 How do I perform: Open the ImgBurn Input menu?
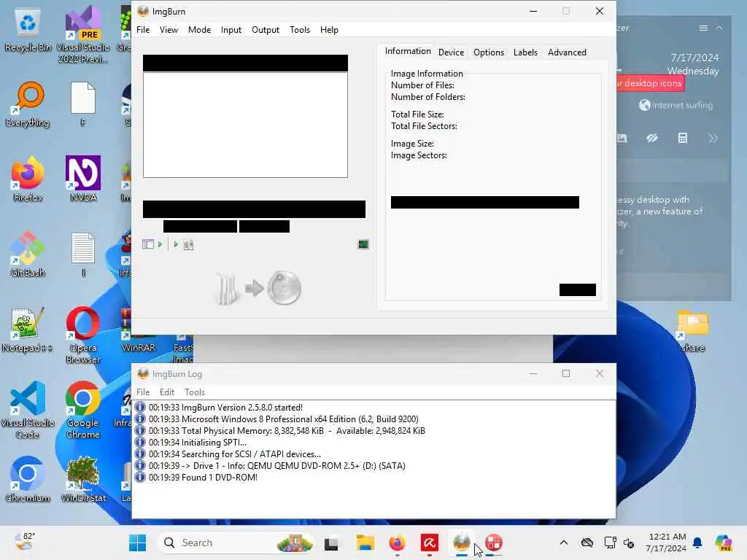coord(231,29)
